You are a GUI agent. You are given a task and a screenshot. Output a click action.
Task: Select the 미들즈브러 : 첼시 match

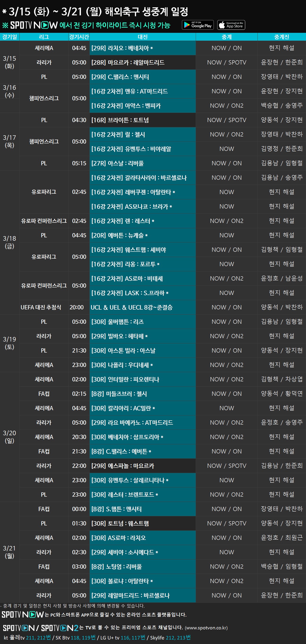(x=143, y=394)
